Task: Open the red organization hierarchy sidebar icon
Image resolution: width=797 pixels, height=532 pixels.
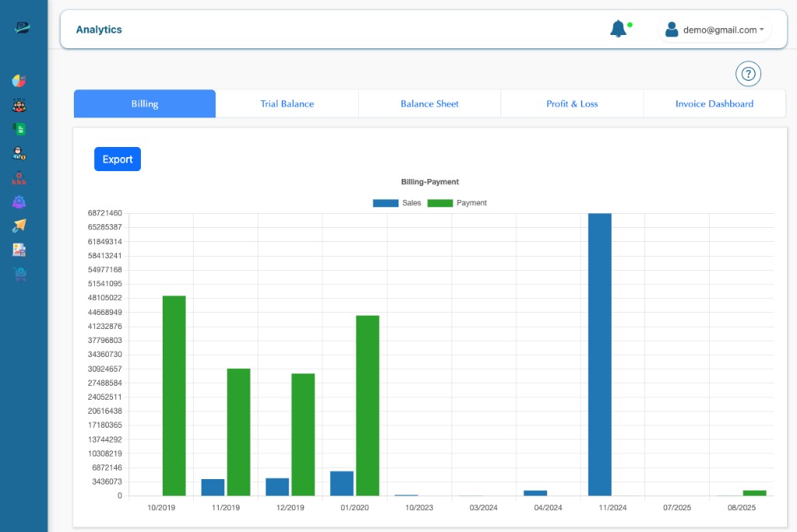Action: [19, 178]
